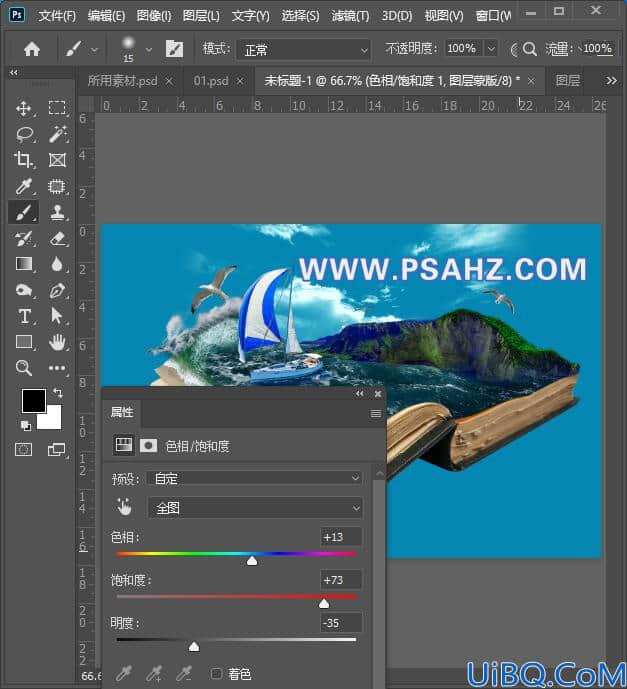Click the search magnifier in options bar
Image resolution: width=627 pixels, height=689 pixels.
(x=530, y=49)
